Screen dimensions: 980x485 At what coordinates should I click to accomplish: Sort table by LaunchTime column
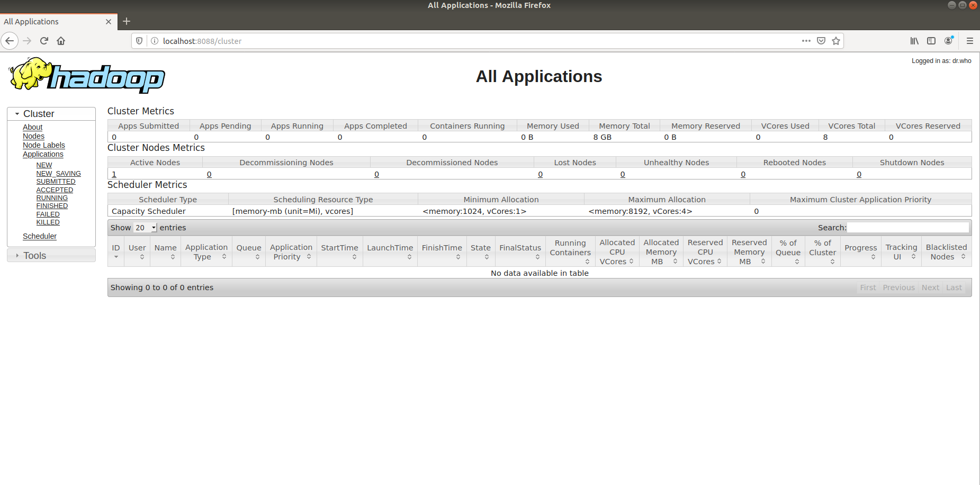pyautogui.click(x=390, y=252)
